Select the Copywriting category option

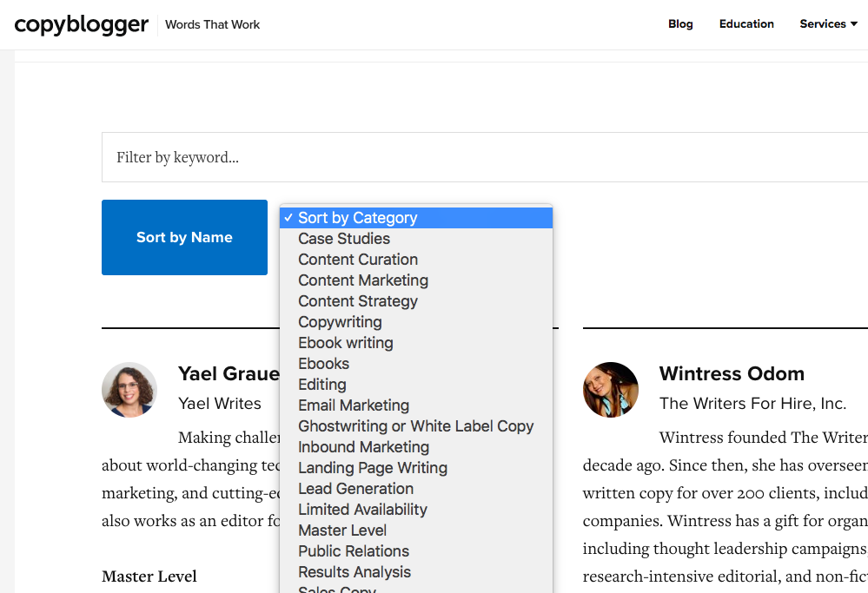point(340,322)
